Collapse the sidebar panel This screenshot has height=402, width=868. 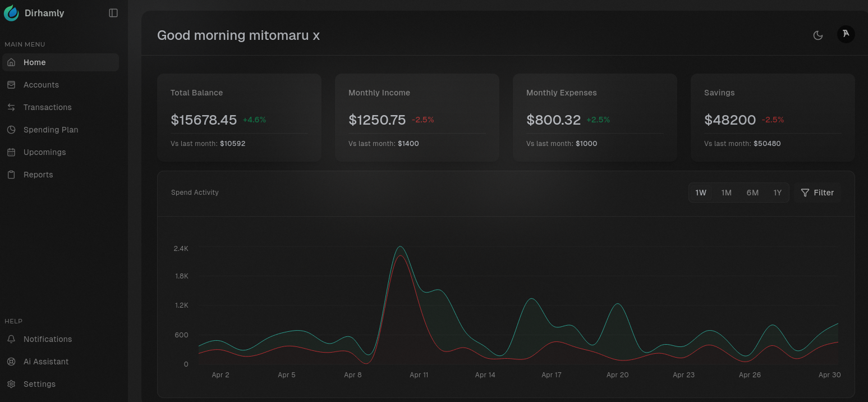coord(113,12)
